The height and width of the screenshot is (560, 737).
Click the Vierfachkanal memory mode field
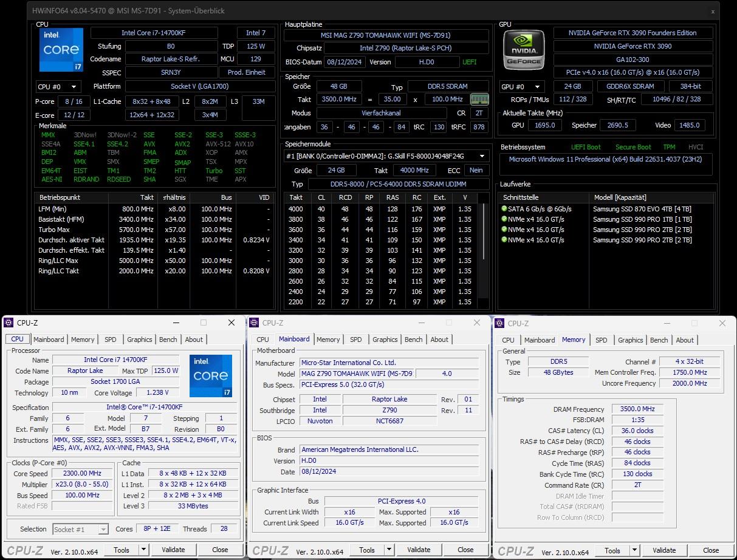tap(382, 113)
